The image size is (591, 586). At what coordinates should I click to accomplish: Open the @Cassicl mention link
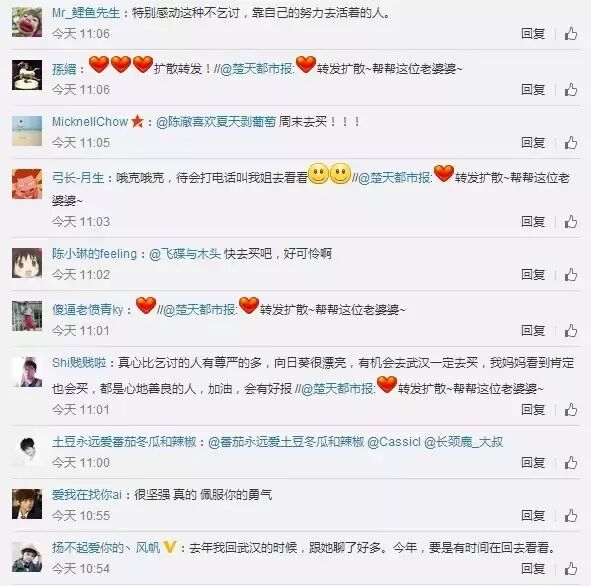393,442
